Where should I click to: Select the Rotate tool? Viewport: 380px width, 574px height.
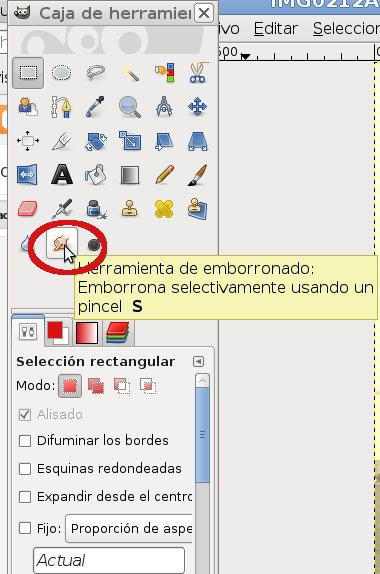[x=96, y=141]
